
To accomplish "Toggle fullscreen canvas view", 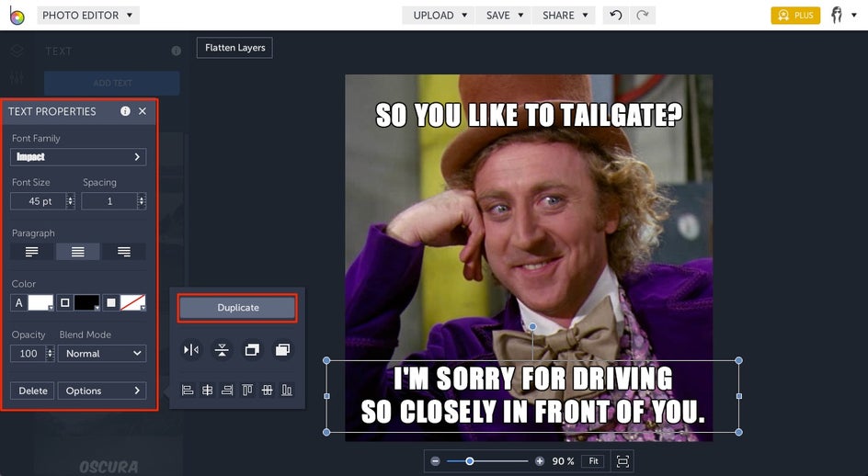I will coord(622,461).
